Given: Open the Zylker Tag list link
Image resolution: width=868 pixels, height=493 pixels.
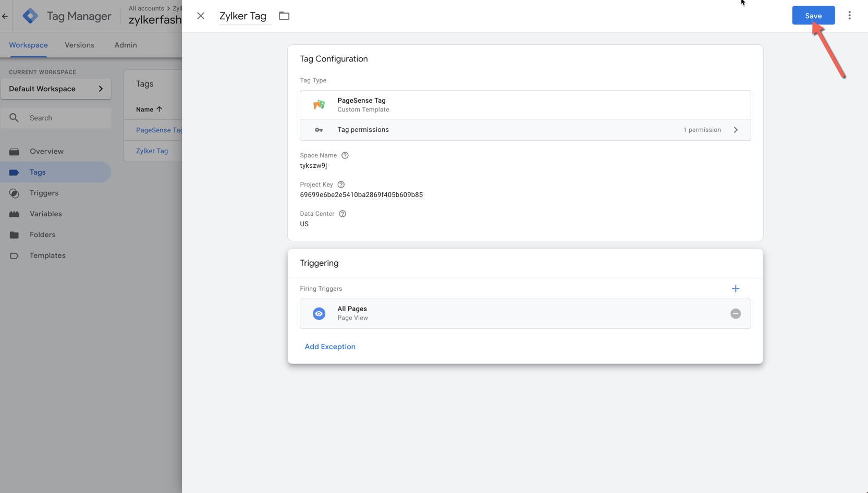Looking at the screenshot, I should click(152, 151).
